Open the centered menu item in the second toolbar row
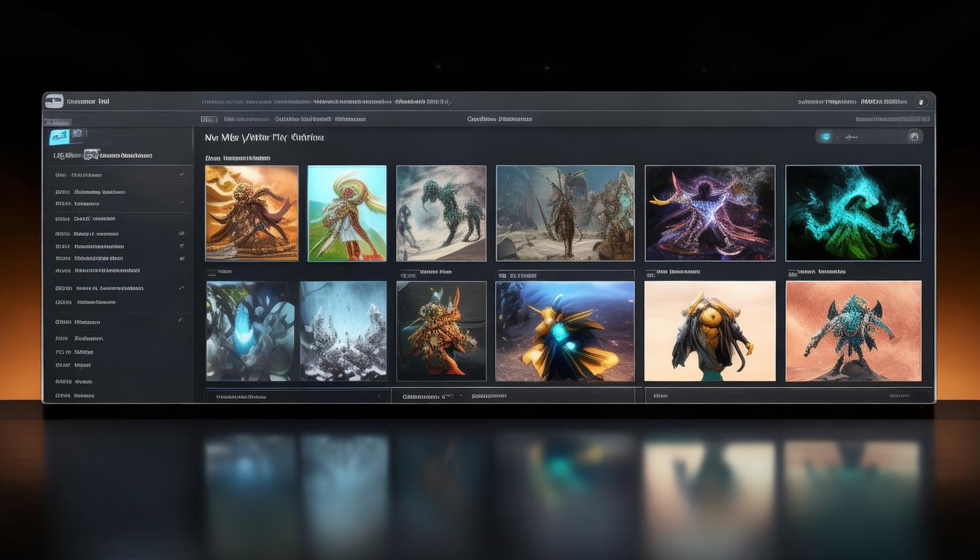The image size is (980, 560). coord(499,119)
